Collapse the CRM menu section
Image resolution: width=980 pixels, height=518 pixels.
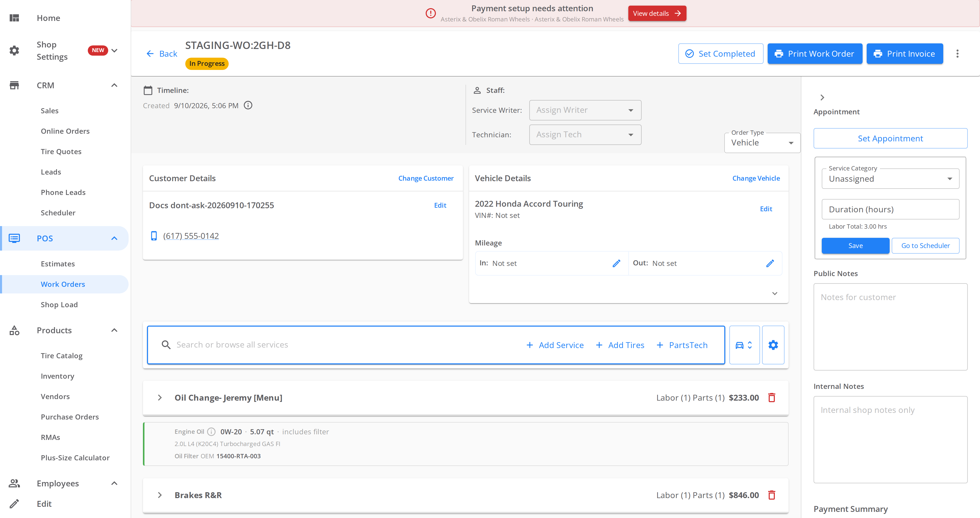point(114,85)
